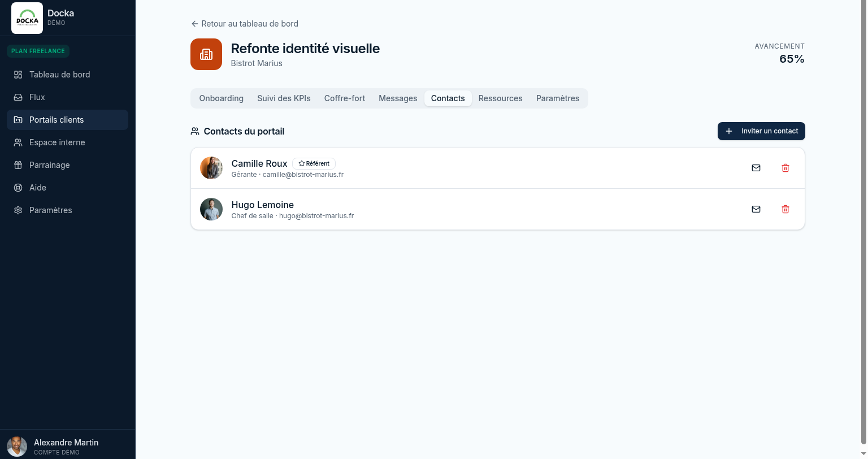Delete Hugo Lemoine with trash icon
Image resolution: width=868 pixels, height=459 pixels.
[785, 209]
